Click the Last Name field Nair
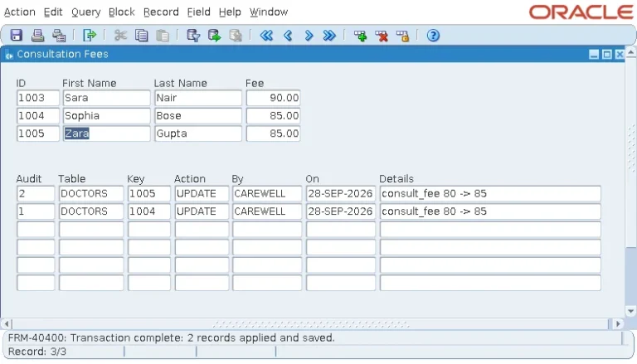The width and height of the screenshot is (637, 364). click(x=198, y=98)
